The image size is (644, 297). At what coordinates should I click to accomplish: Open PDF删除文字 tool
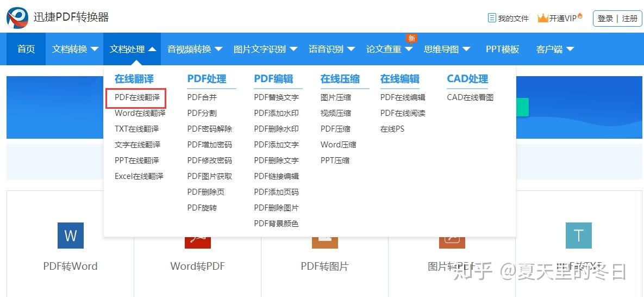tap(277, 160)
